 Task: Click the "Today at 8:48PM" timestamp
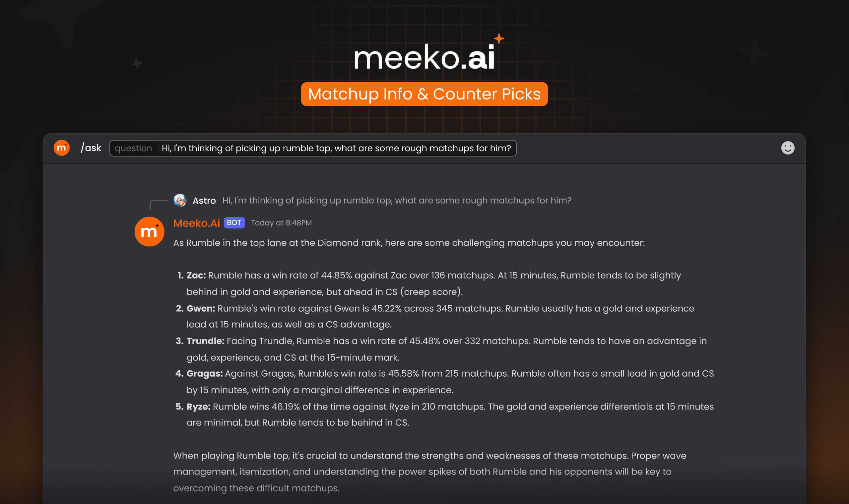281,223
